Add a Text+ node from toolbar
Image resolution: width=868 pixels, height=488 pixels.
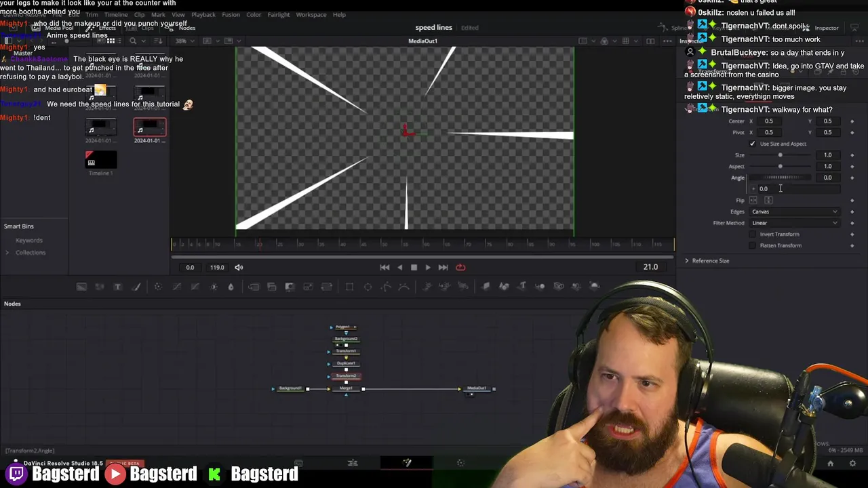[117, 287]
